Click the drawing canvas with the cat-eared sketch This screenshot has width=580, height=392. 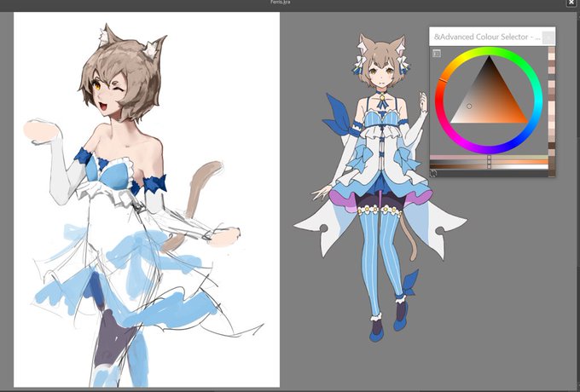coord(147,199)
